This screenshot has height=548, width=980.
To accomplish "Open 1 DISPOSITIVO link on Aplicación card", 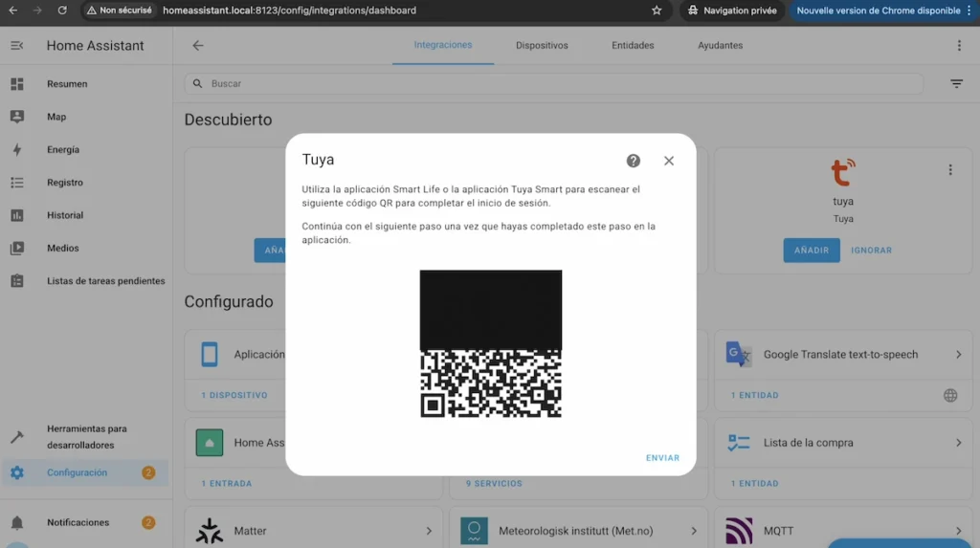I will 234,396.
